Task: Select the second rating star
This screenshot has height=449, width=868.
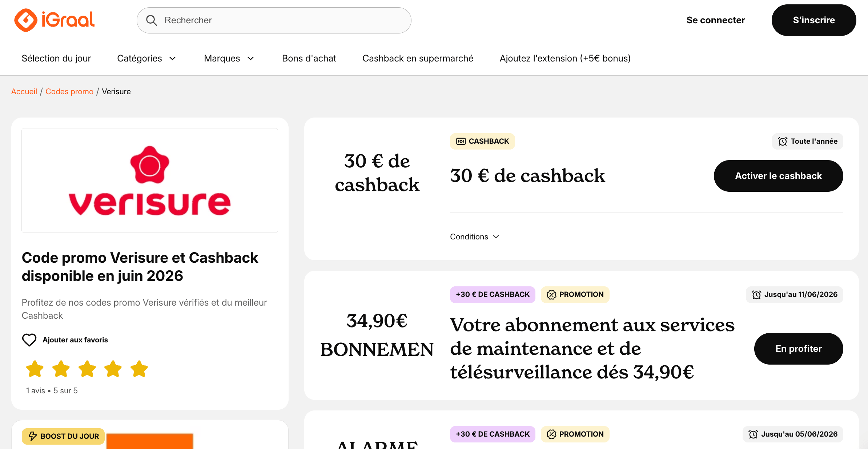Action: tap(61, 369)
